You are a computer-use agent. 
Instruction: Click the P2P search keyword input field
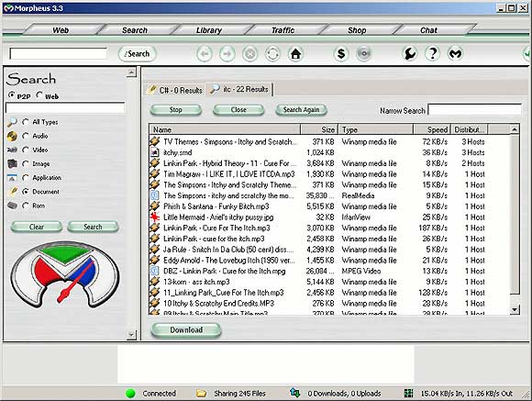coord(65,108)
